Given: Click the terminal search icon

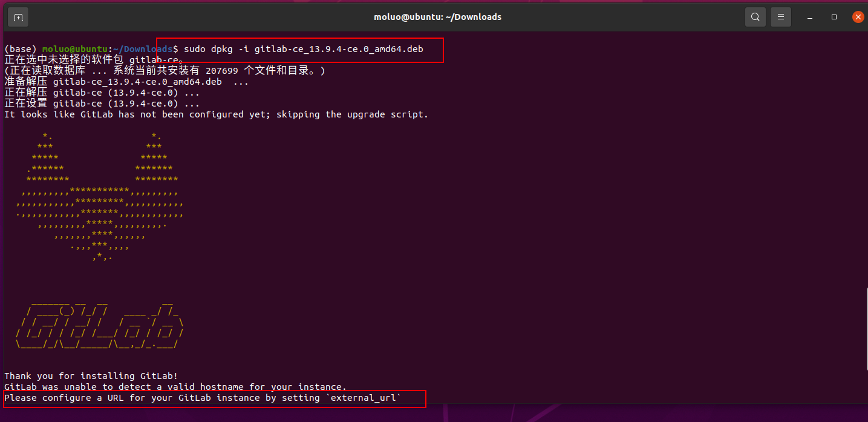Looking at the screenshot, I should pos(755,17).
